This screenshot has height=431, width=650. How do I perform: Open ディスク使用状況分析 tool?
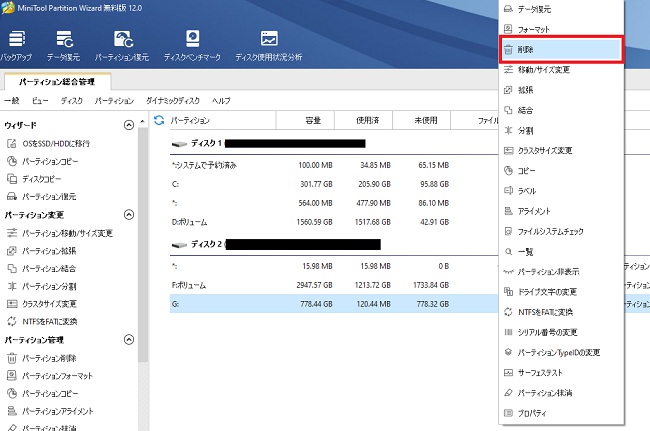[269, 46]
